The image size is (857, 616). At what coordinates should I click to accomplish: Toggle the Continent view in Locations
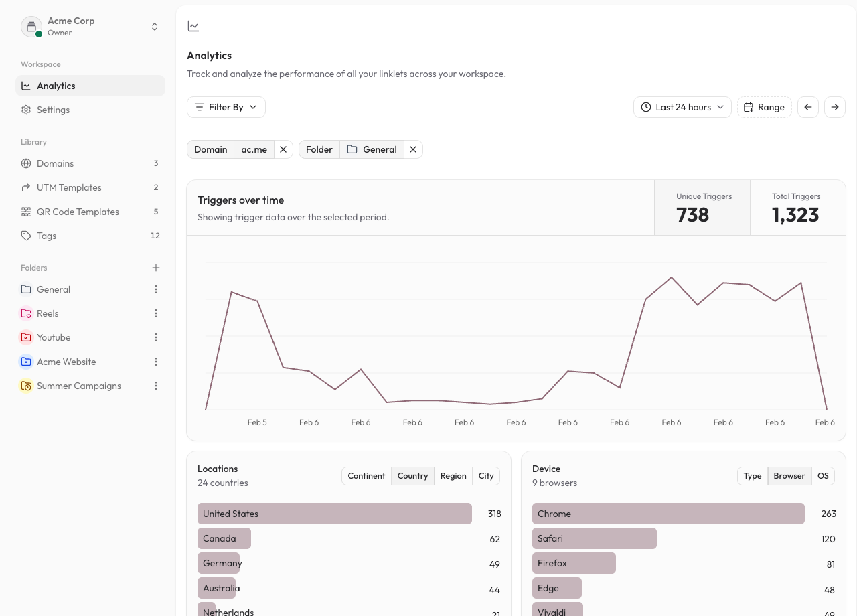pyautogui.click(x=366, y=476)
